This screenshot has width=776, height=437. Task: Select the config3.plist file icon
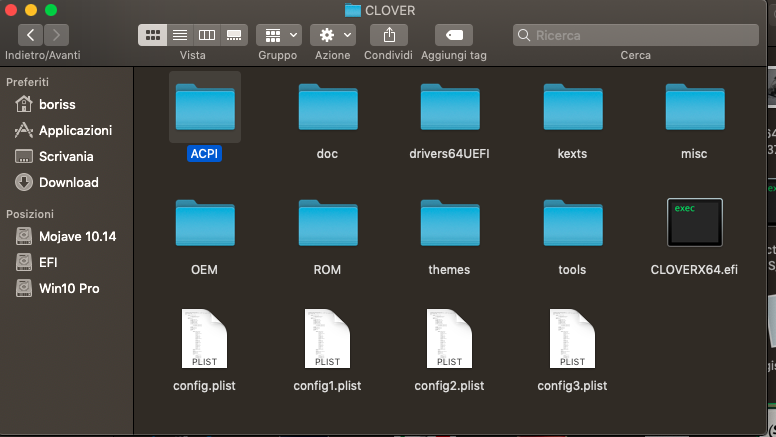click(572, 339)
